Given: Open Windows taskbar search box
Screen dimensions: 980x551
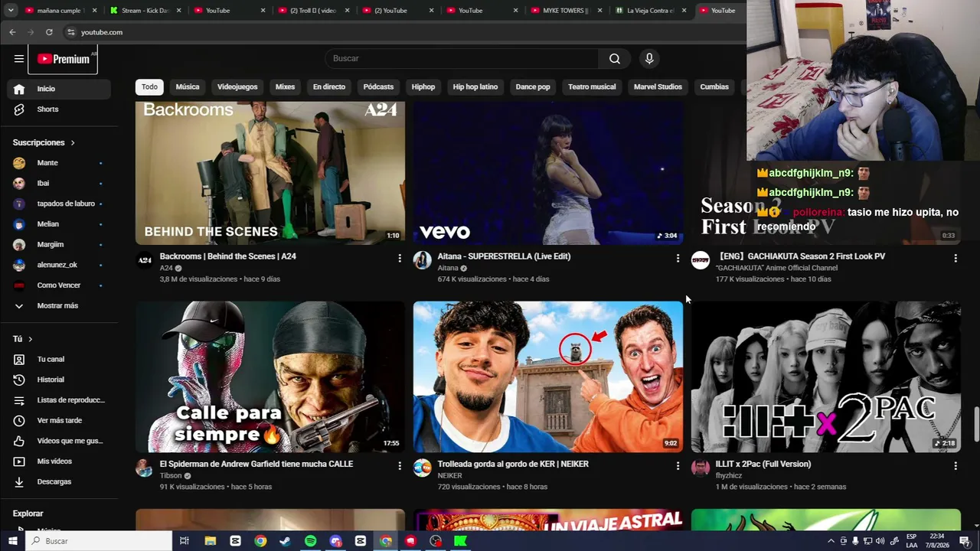Looking at the screenshot, I should click(100, 541).
